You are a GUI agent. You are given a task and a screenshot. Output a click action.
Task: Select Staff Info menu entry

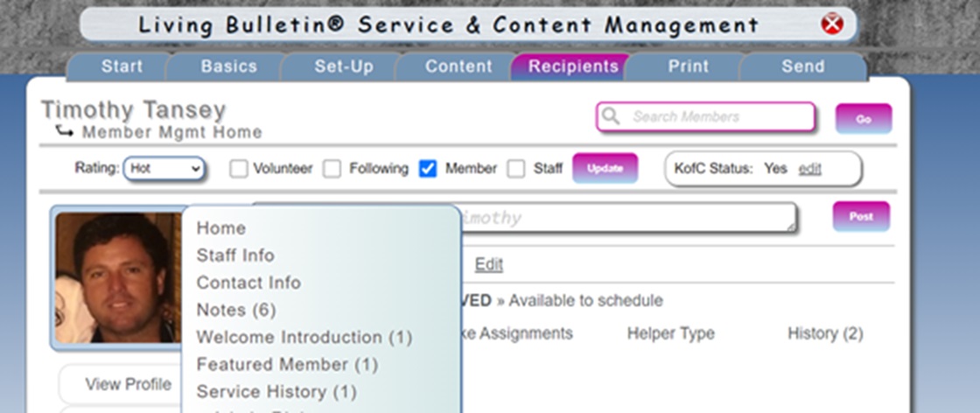235,255
